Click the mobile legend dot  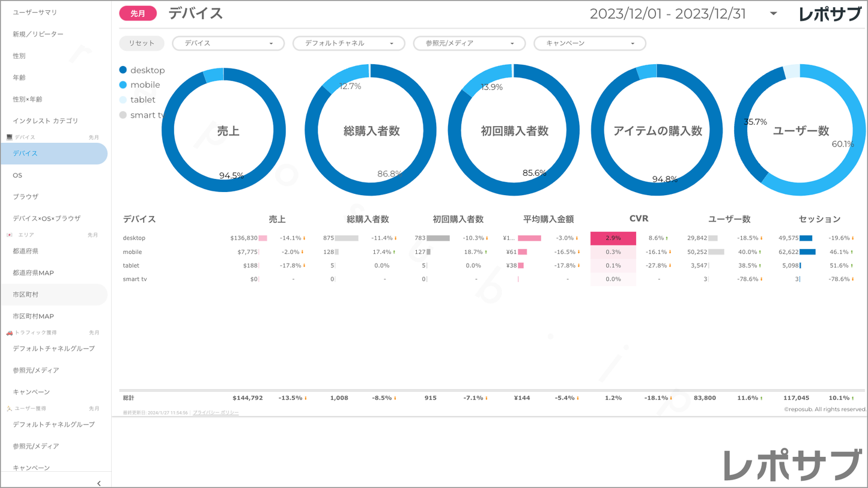tap(123, 85)
